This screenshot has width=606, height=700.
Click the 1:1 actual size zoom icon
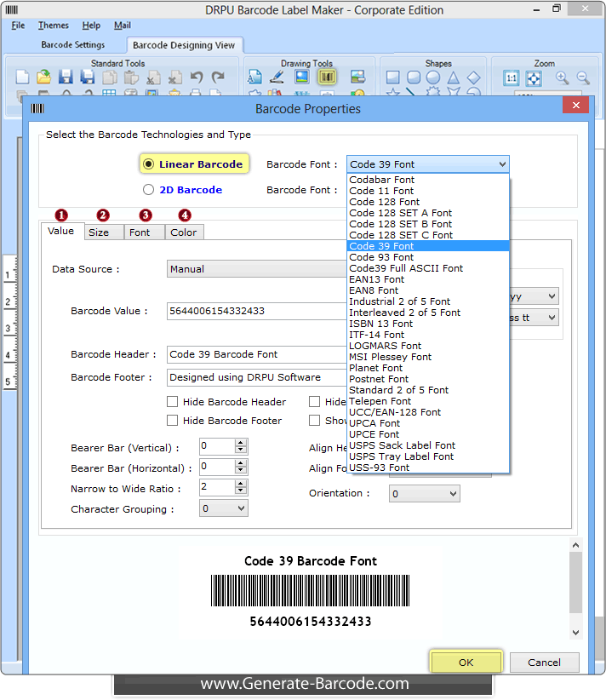click(512, 78)
